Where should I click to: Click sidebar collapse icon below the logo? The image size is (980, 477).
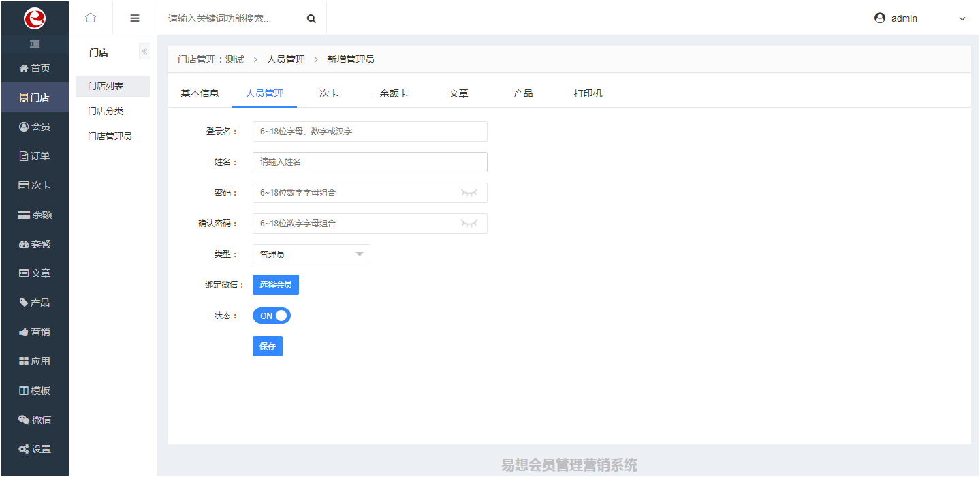35,44
